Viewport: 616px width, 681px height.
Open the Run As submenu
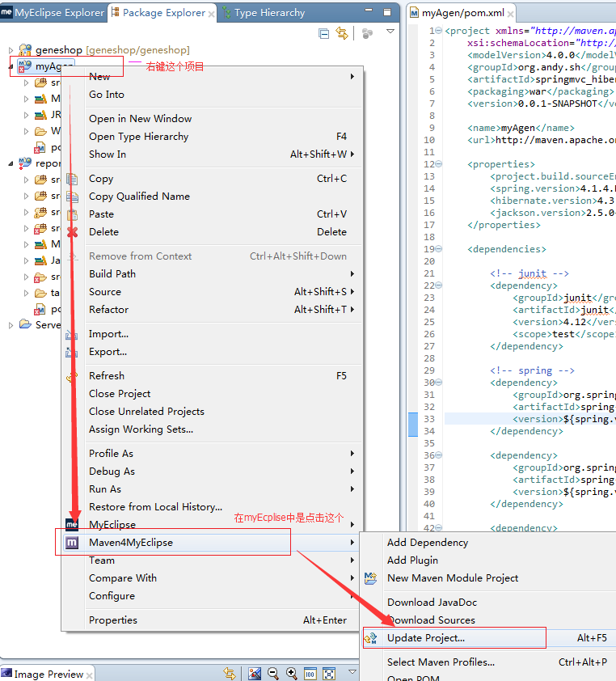(222, 489)
